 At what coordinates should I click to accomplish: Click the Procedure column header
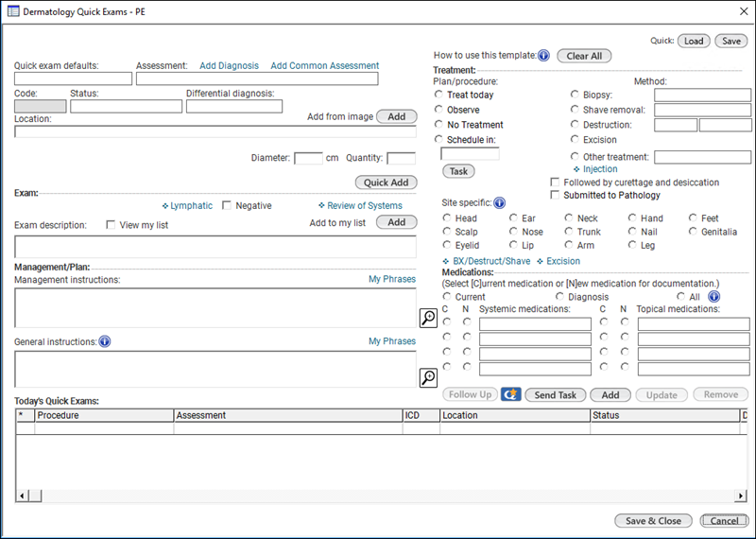coord(104,415)
